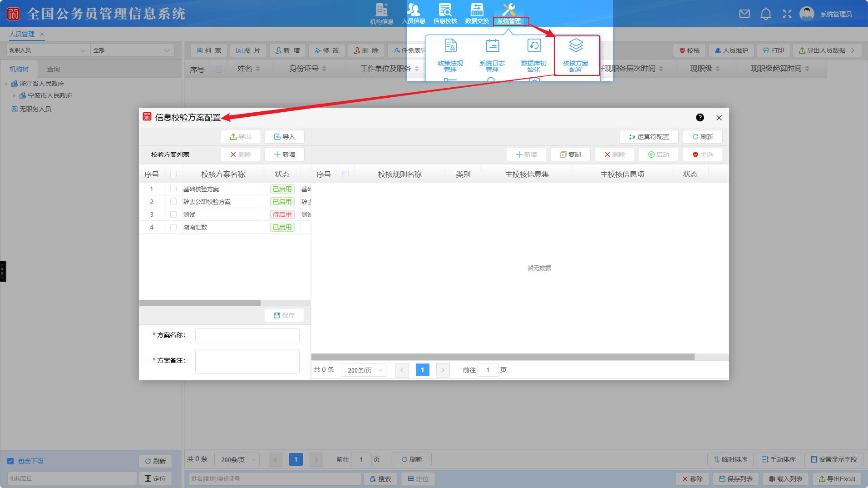
Task: Click the 方案名称 input field
Action: coord(247,335)
